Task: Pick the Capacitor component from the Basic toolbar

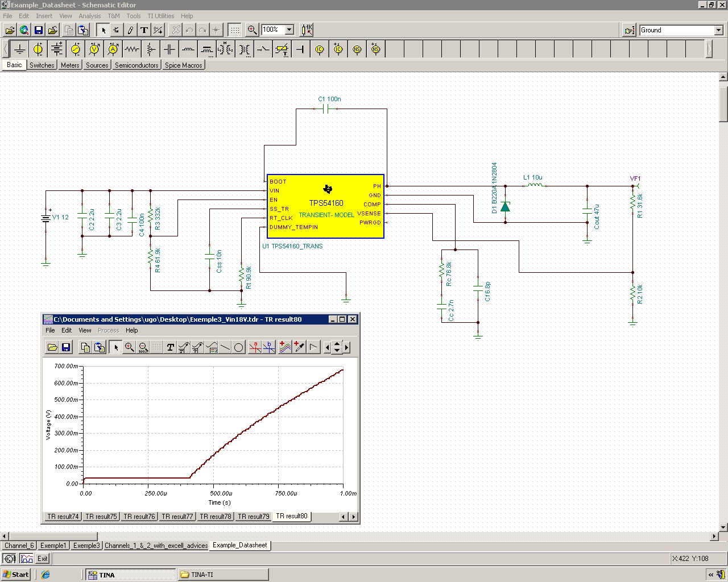Action: pyautogui.click(x=169, y=49)
